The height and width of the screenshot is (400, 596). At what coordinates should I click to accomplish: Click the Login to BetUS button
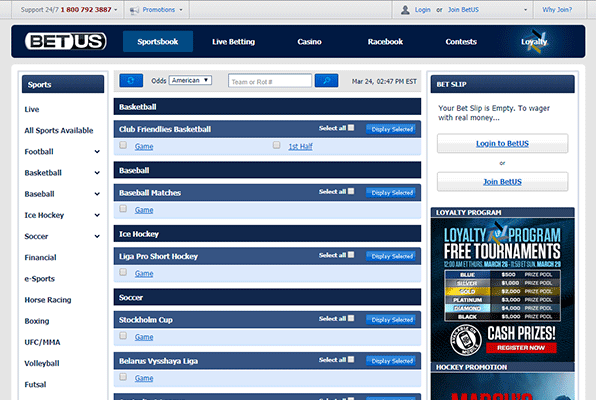[x=502, y=143]
